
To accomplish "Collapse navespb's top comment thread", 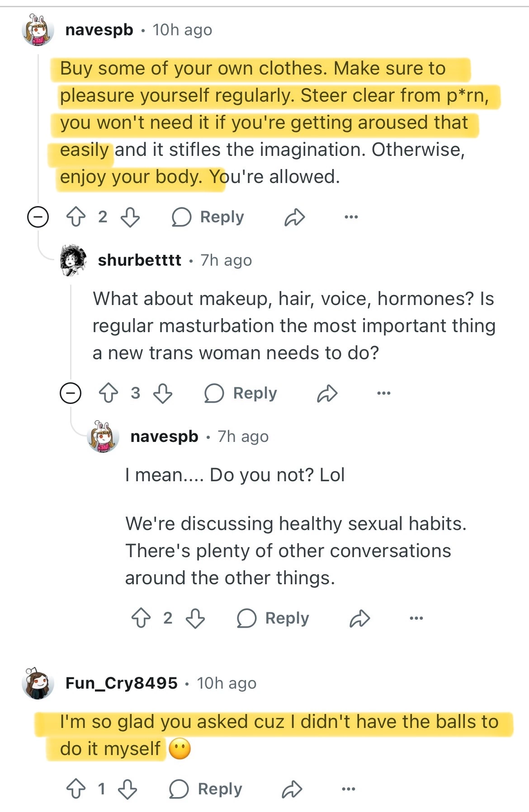I will click(38, 217).
